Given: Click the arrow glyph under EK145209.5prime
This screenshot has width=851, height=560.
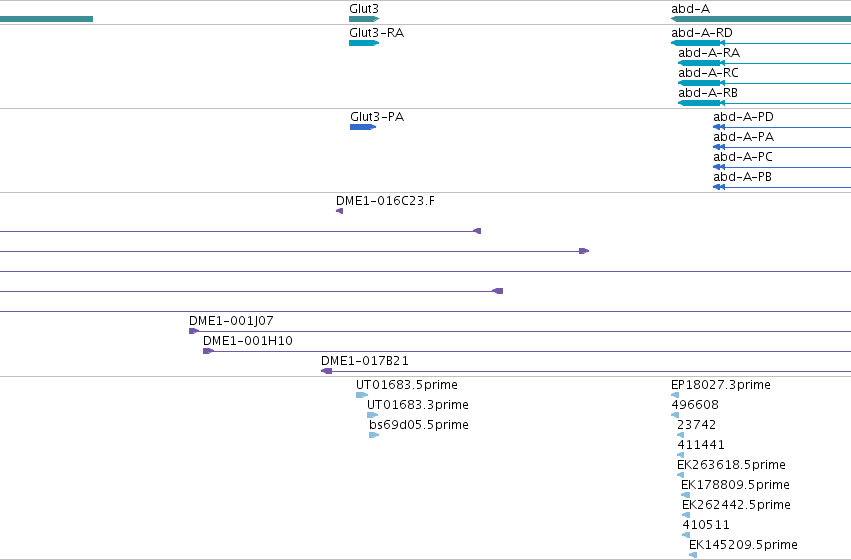Looking at the screenshot, I should click(x=693, y=555).
